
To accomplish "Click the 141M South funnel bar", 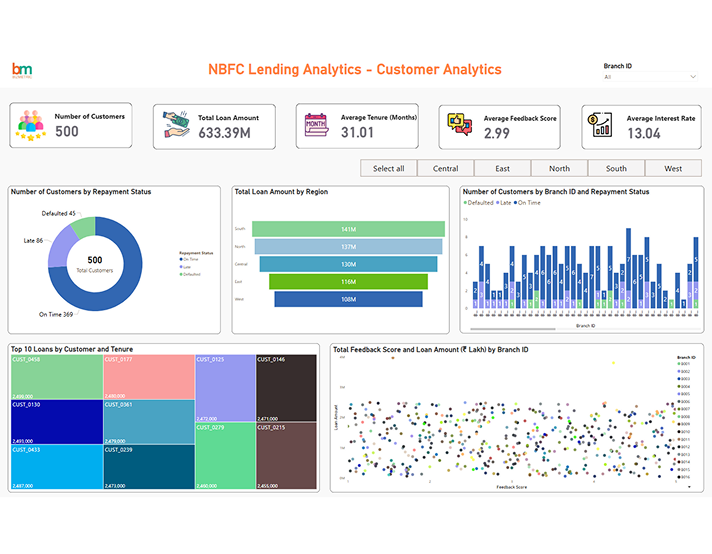I will point(348,229).
